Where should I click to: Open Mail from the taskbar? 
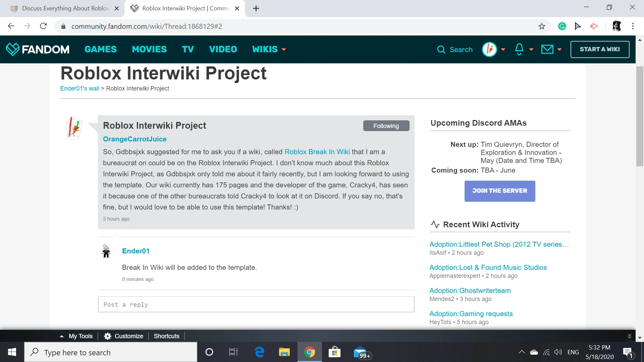pos(360,352)
